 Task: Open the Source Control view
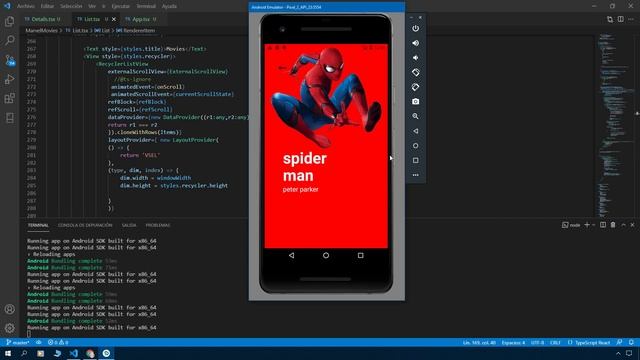coord(9,60)
